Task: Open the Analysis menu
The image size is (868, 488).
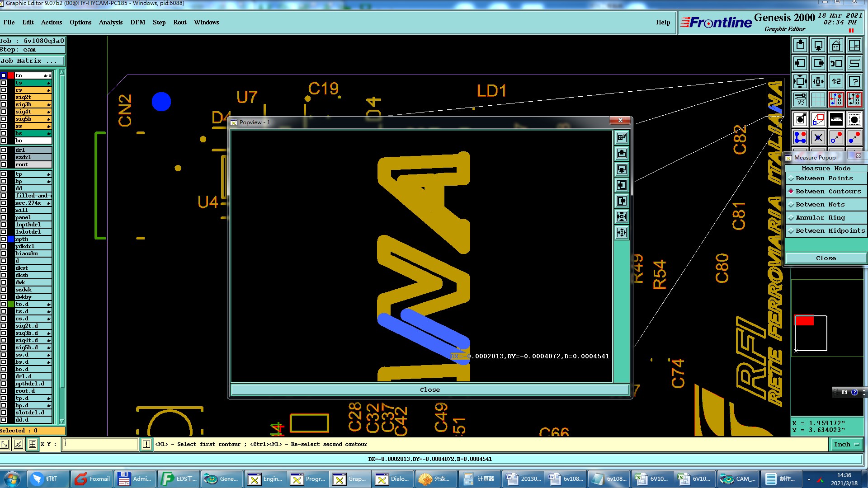Action: [110, 22]
